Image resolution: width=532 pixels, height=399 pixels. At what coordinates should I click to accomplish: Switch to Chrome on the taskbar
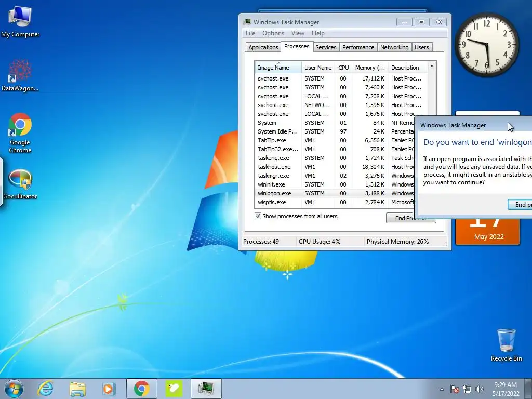tap(141, 389)
